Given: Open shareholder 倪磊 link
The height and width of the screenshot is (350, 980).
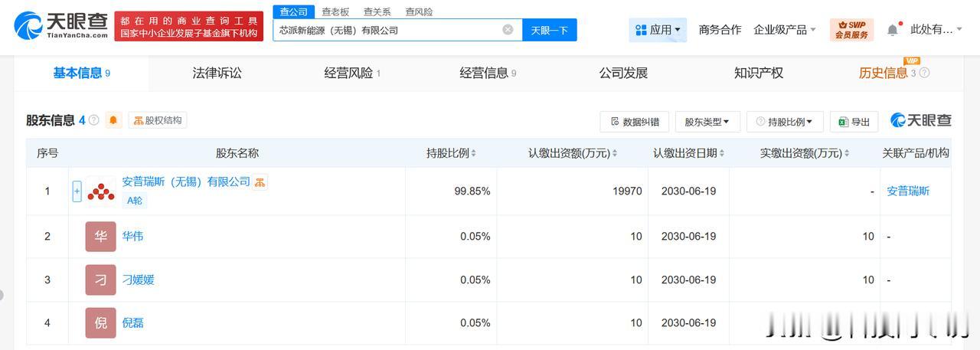Looking at the screenshot, I should pyautogui.click(x=132, y=322).
